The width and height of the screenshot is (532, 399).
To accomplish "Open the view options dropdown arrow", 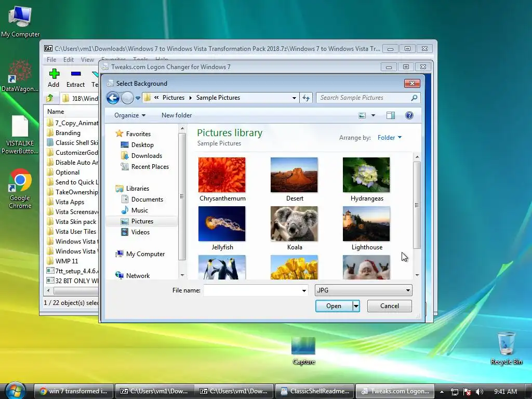I will click(x=373, y=115).
